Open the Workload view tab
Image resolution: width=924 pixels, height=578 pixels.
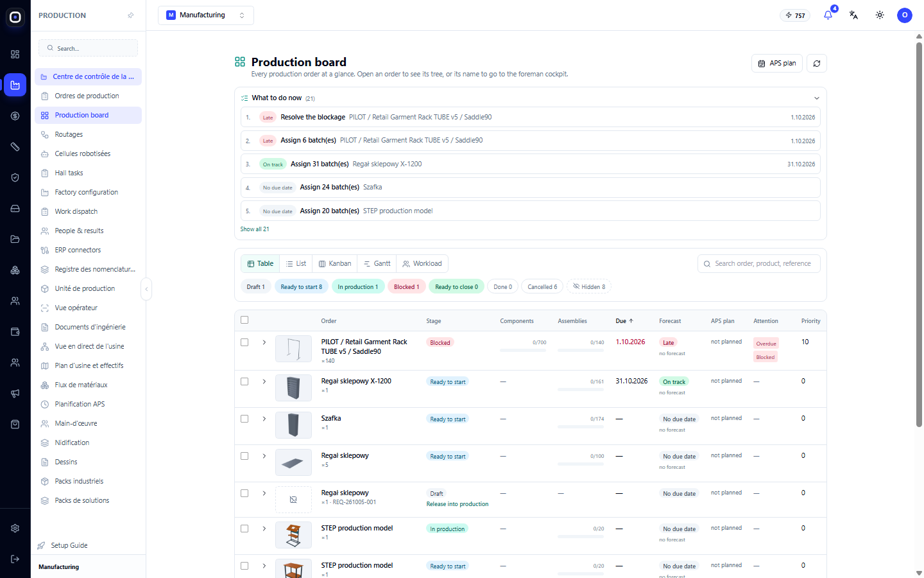click(422, 264)
